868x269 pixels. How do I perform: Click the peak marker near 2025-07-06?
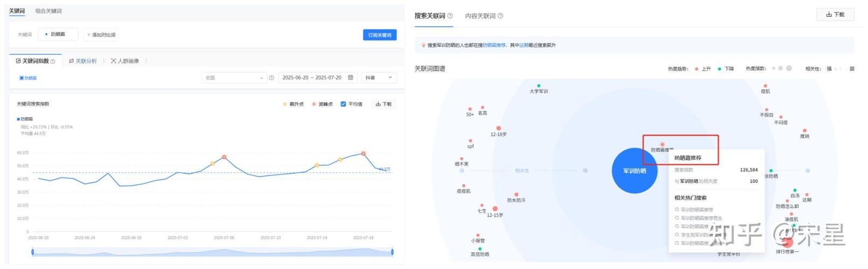224,157
